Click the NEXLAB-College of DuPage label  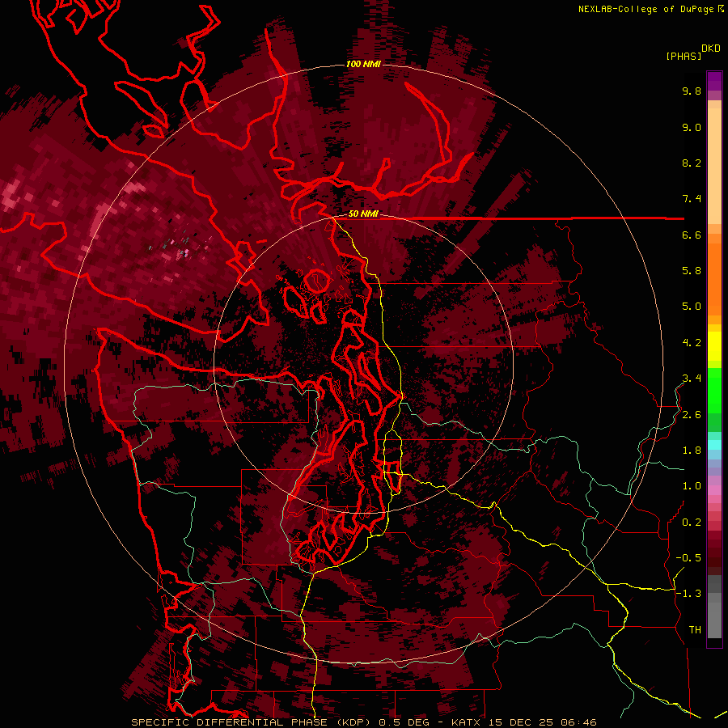tap(647, 9)
